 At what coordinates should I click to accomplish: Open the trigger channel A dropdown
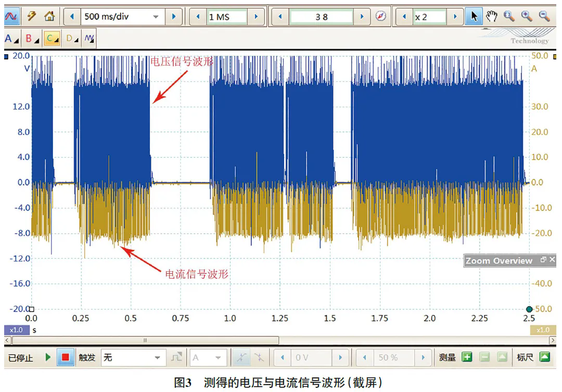click(x=208, y=358)
